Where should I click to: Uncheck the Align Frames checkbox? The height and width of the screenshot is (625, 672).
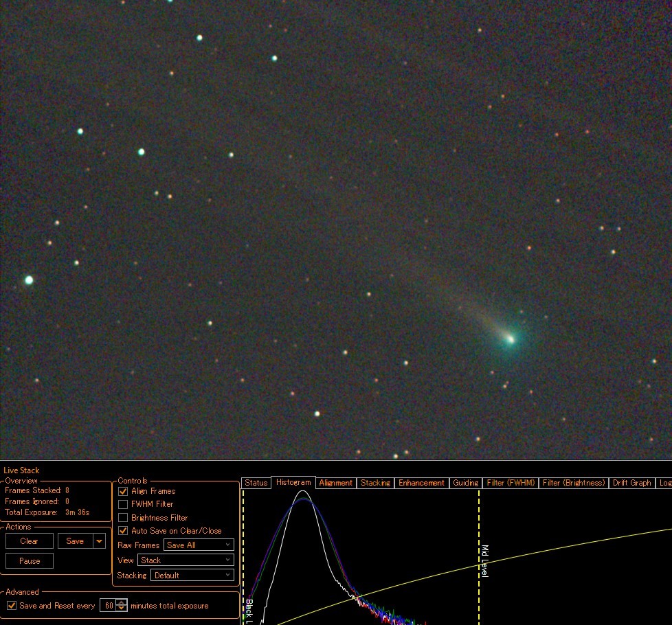(x=123, y=491)
